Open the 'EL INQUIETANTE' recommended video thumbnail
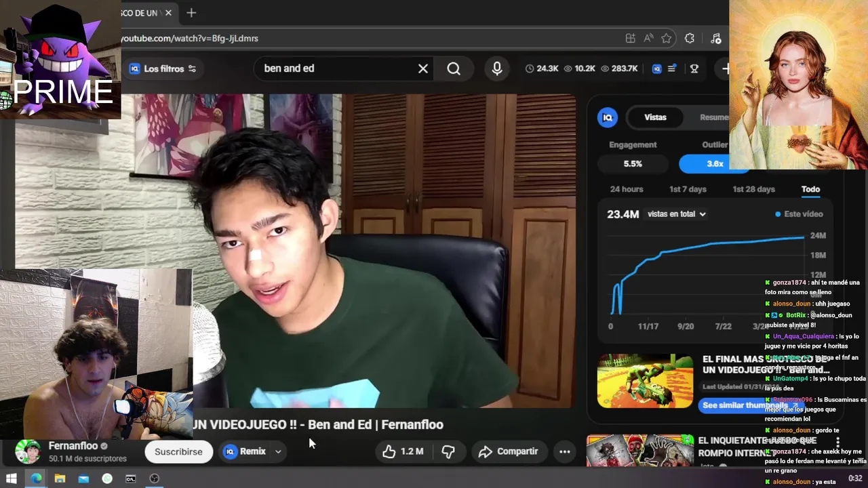Screen dimensions: 868x488 [x=640, y=451]
